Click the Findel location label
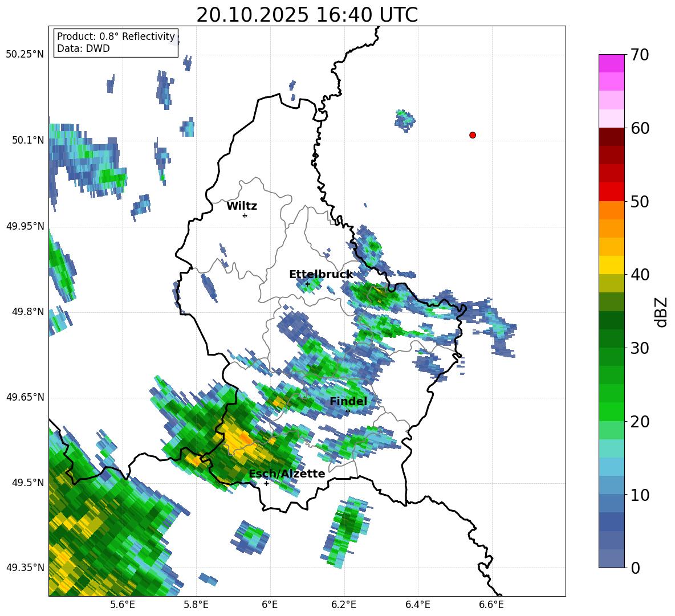The width and height of the screenshot is (675, 616). tap(348, 401)
